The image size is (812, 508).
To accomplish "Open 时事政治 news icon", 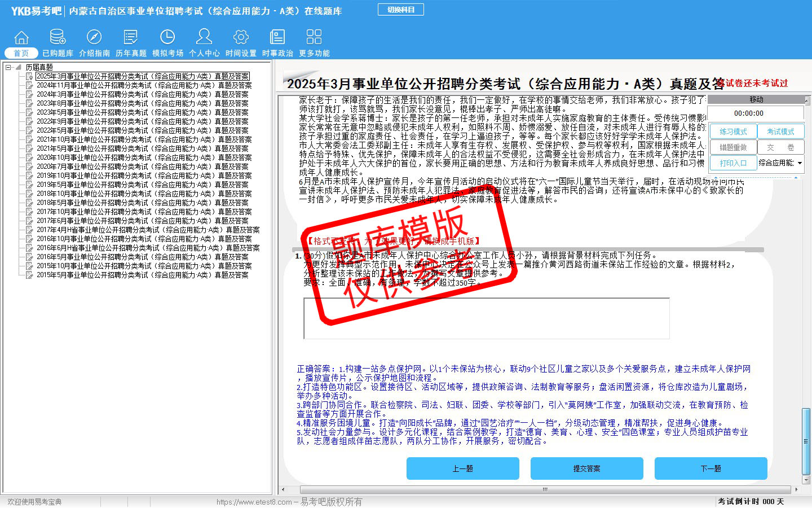I will click(277, 38).
